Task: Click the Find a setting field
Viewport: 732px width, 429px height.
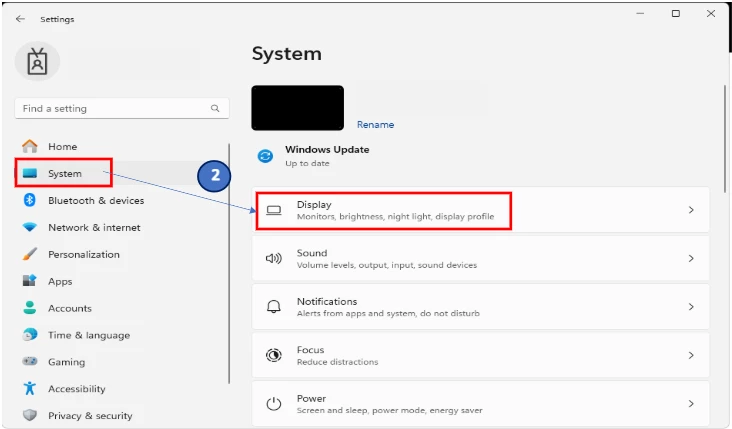Action: [122, 108]
